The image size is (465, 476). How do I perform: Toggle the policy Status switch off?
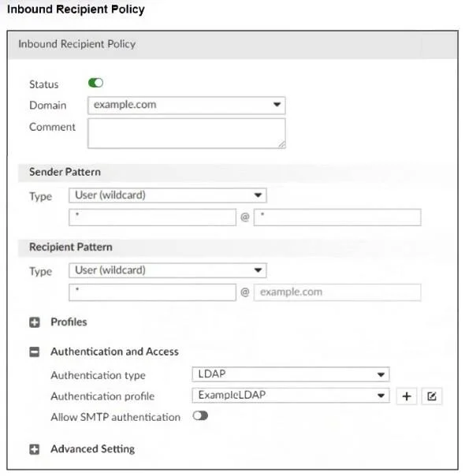coord(95,83)
